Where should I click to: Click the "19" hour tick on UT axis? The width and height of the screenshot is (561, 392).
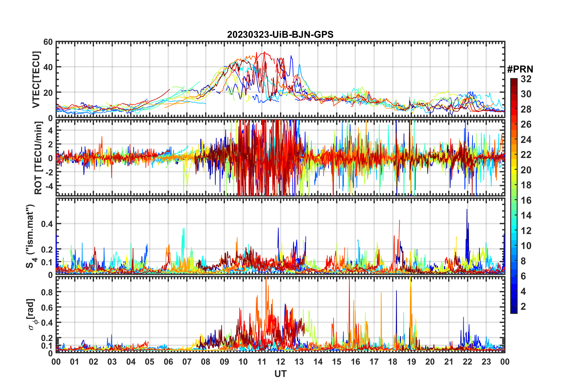click(411, 362)
